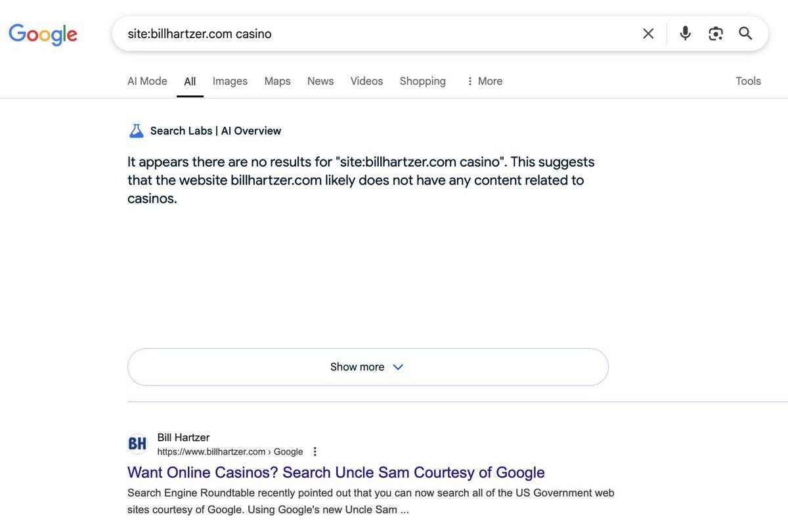The width and height of the screenshot is (788, 532).
Task: Switch to the Videos tab
Action: [366, 81]
